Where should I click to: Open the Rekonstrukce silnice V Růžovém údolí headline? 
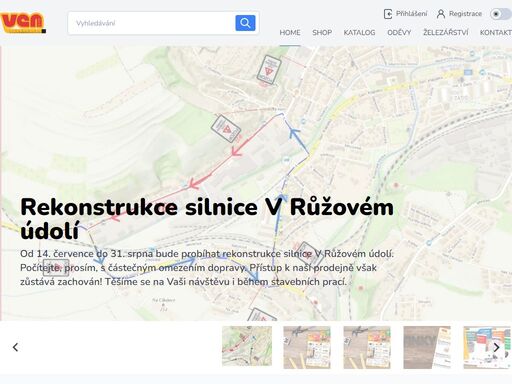(x=207, y=219)
